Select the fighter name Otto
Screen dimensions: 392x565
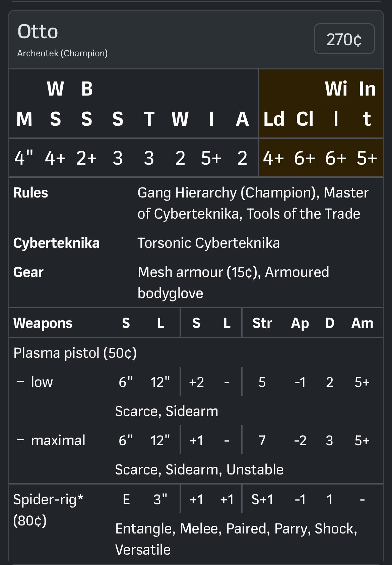[38, 32]
